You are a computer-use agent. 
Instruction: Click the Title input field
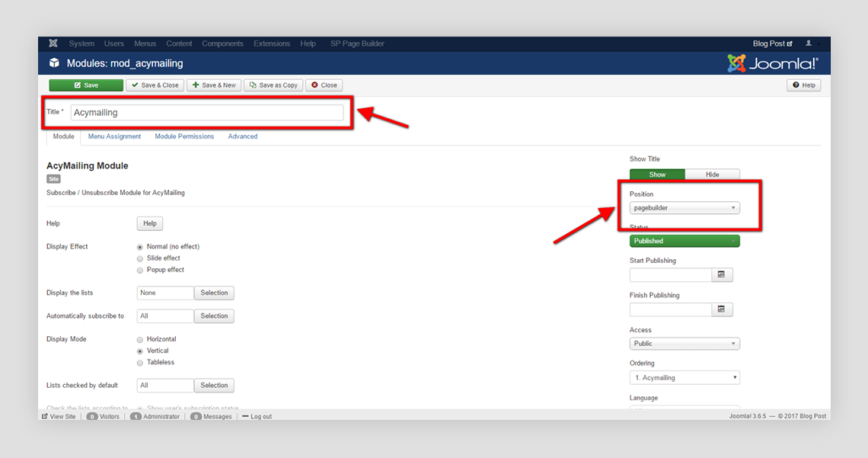[x=206, y=113]
